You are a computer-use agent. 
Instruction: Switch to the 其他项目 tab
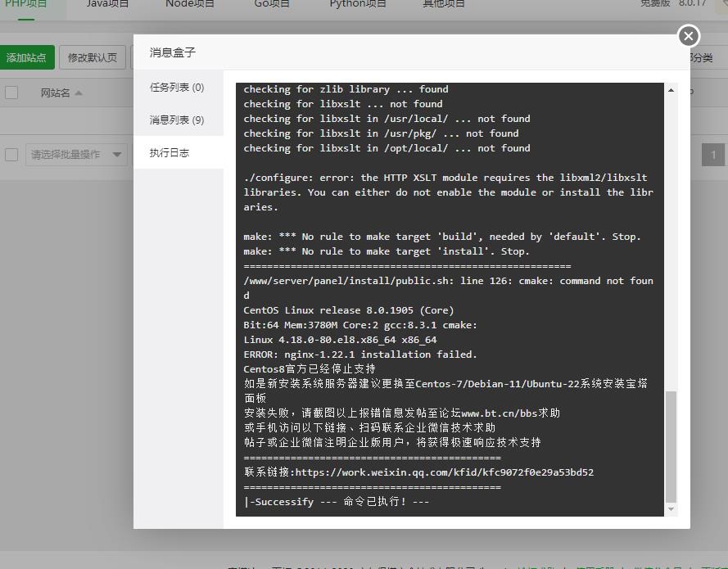[443, 4]
